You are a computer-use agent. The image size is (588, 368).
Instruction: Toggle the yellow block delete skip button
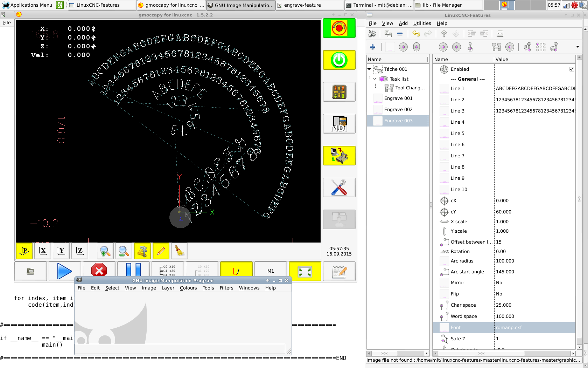(x=236, y=271)
